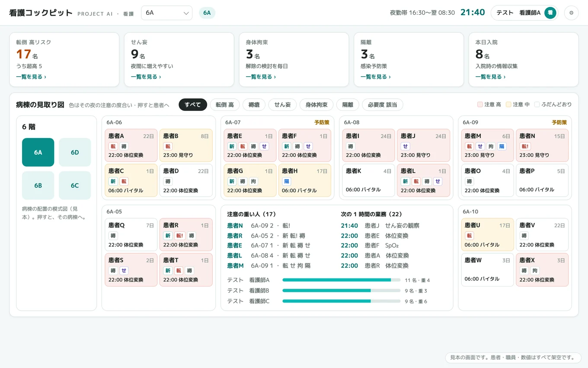Click the せ badge on 患者F card
Image resolution: width=588 pixels, height=368 pixels.
308,146
